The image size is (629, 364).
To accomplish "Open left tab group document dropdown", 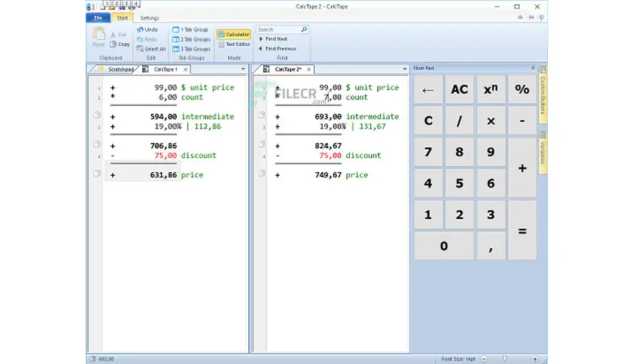I will pos(243,69).
